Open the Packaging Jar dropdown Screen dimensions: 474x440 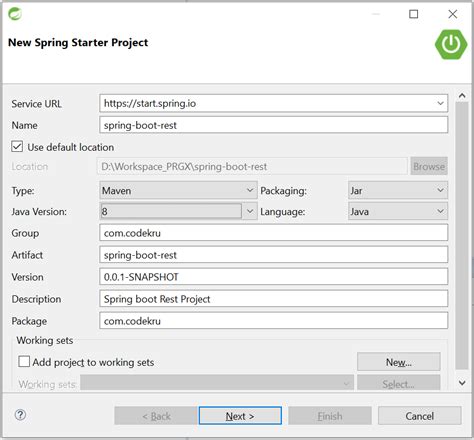tap(398, 190)
